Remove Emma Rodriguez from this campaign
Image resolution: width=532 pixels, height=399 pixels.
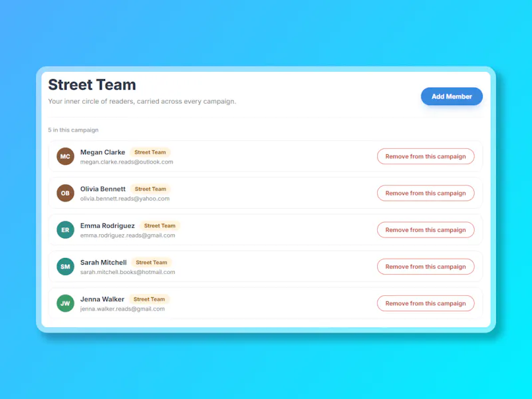426,229
